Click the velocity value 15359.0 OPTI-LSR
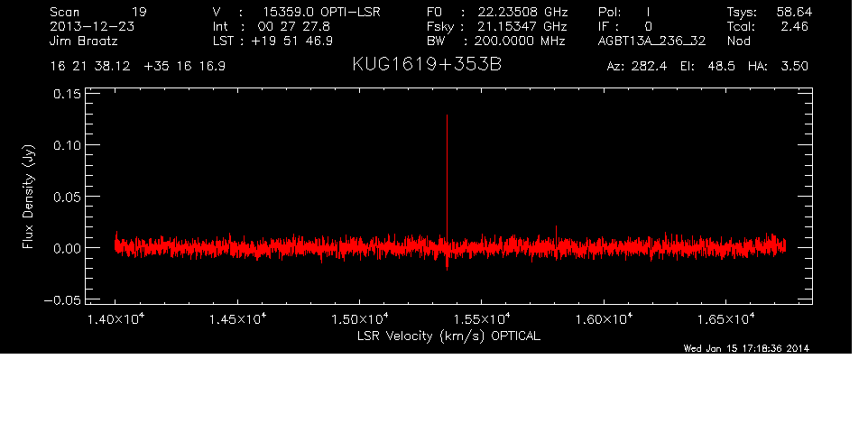Image resolution: width=868 pixels, height=442 pixels. [x=321, y=12]
